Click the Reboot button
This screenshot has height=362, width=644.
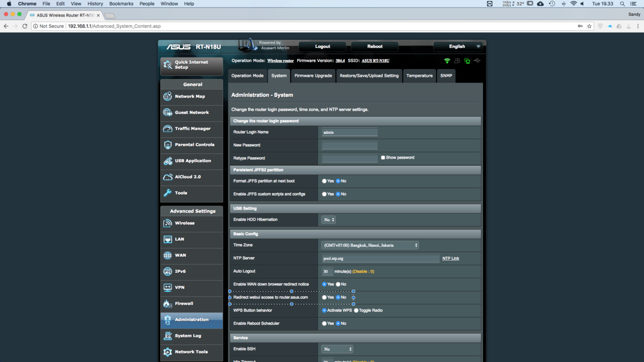[375, 47]
